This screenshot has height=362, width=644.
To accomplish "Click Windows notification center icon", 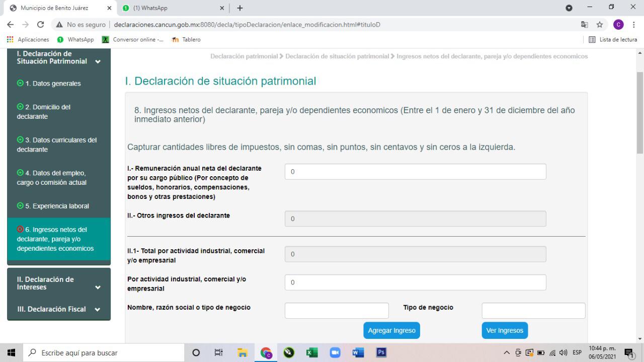I will click(628, 353).
